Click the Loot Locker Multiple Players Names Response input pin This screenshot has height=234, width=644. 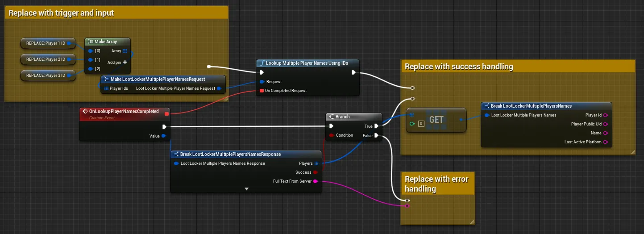[x=176, y=163]
